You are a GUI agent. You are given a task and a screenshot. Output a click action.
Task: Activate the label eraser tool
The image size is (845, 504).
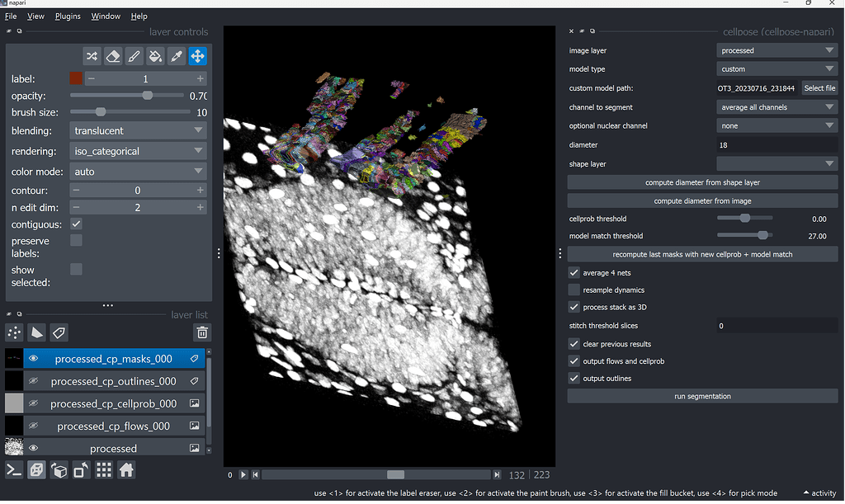112,55
